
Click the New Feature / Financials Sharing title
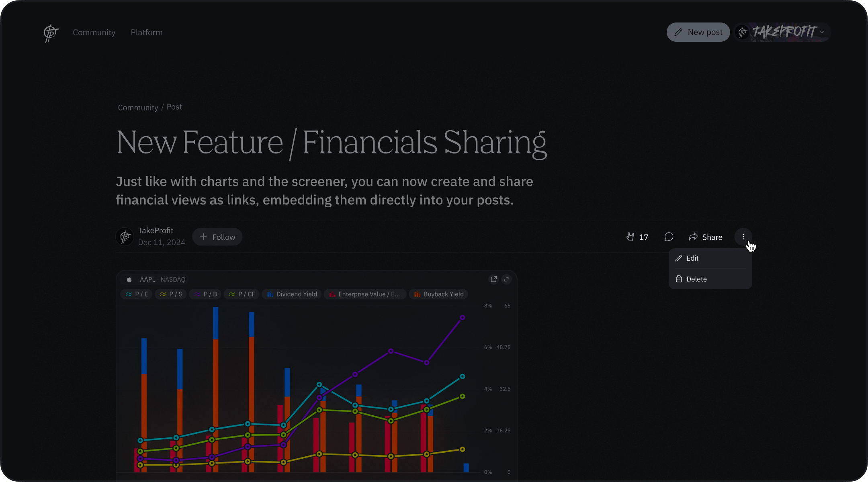pyautogui.click(x=332, y=143)
